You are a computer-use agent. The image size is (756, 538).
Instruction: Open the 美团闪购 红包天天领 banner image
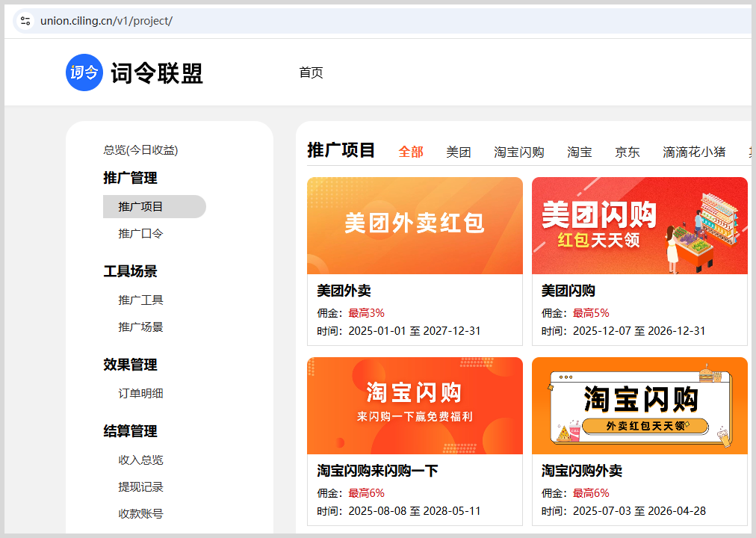[x=639, y=226]
